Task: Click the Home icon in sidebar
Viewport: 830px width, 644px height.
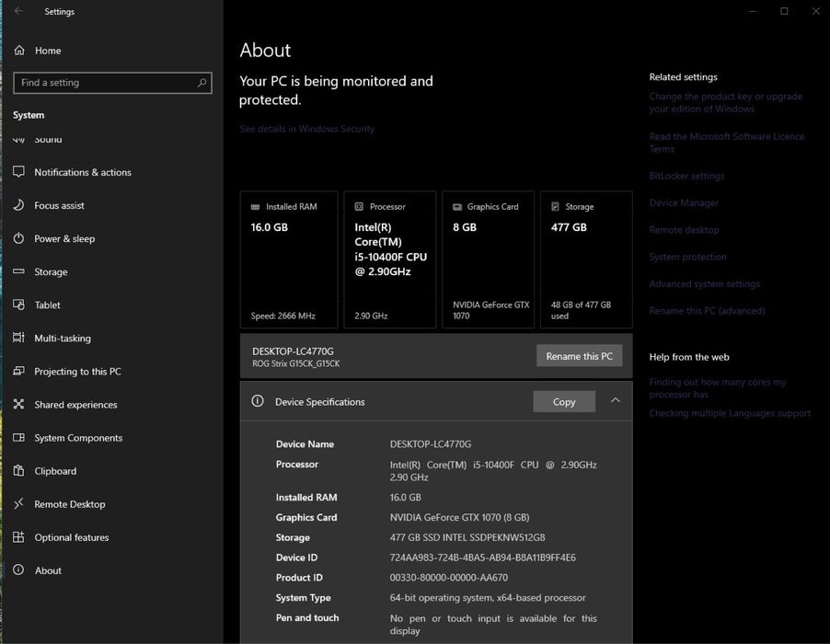Action: (19, 51)
